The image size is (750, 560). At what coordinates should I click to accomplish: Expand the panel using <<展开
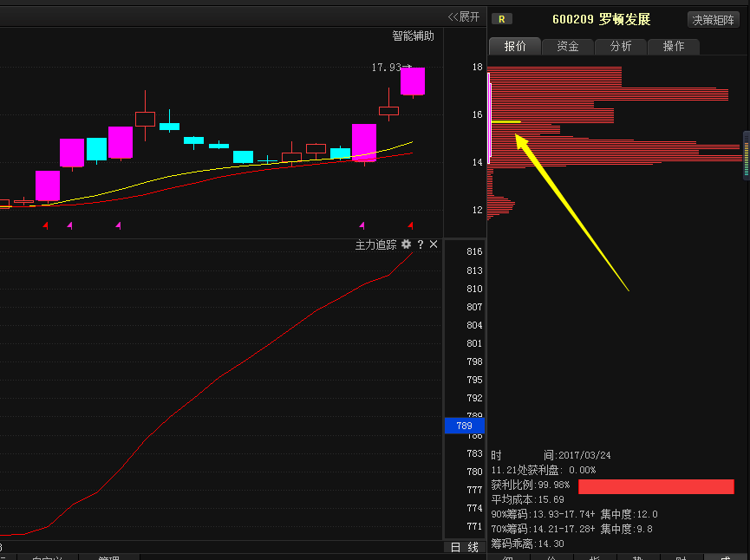click(x=463, y=16)
